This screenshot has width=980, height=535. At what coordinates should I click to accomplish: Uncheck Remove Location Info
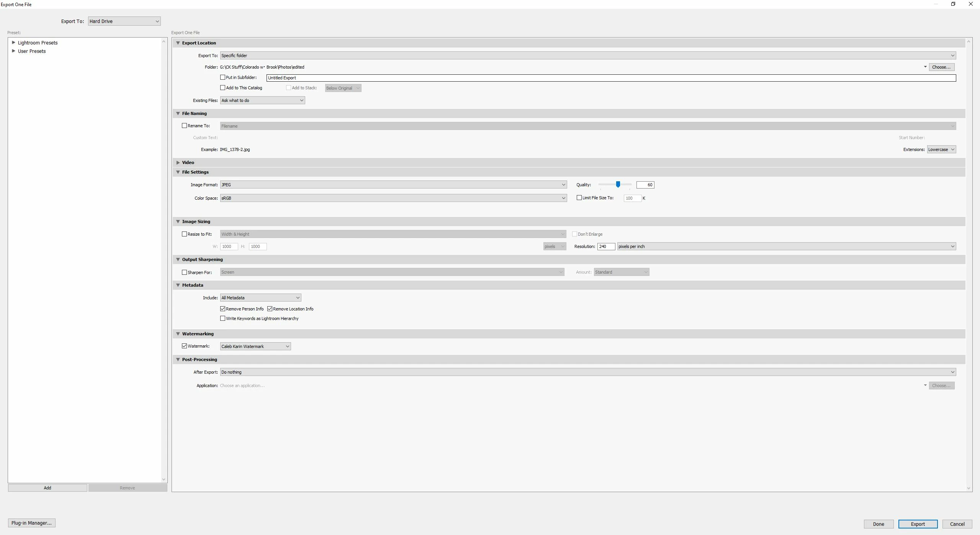pos(270,309)
